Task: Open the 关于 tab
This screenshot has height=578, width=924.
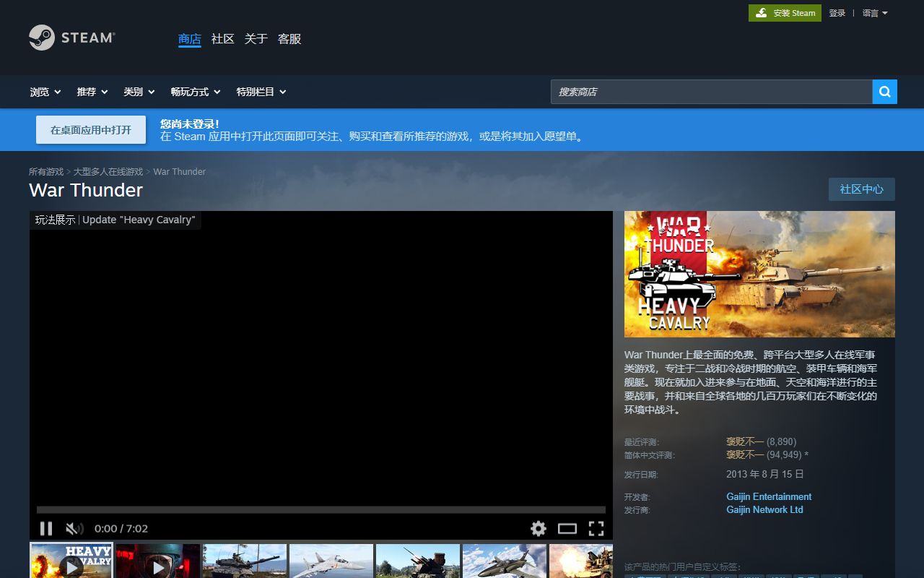Action: (256, 39)
